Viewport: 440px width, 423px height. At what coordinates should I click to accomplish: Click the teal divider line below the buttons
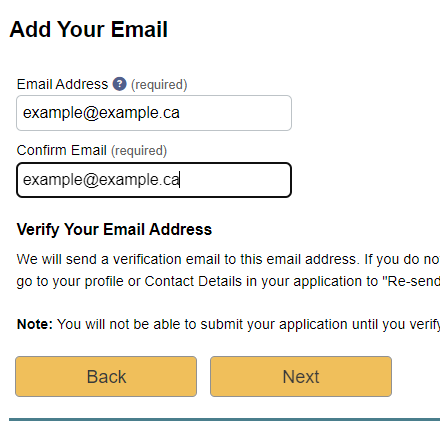224,420
